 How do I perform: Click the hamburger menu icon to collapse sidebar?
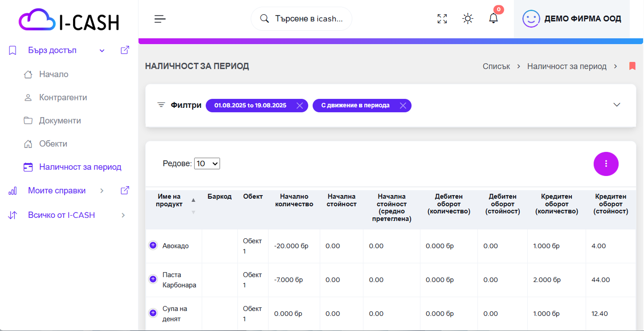(x=160, y=19)
